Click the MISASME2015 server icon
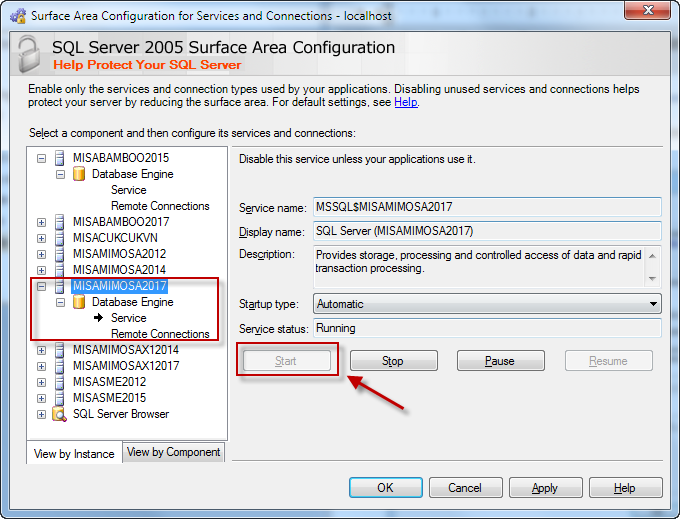Screen dimensions: 680x519 click(60, 398)
